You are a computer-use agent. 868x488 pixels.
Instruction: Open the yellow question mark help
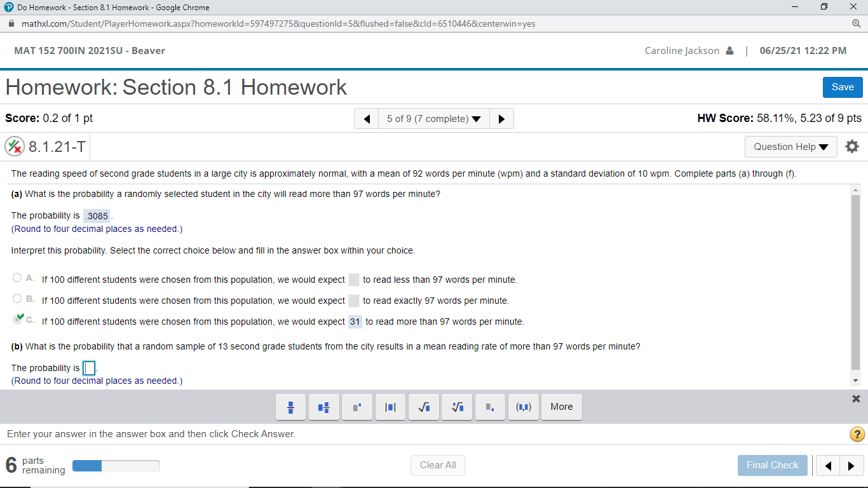[x=857, y=435]
